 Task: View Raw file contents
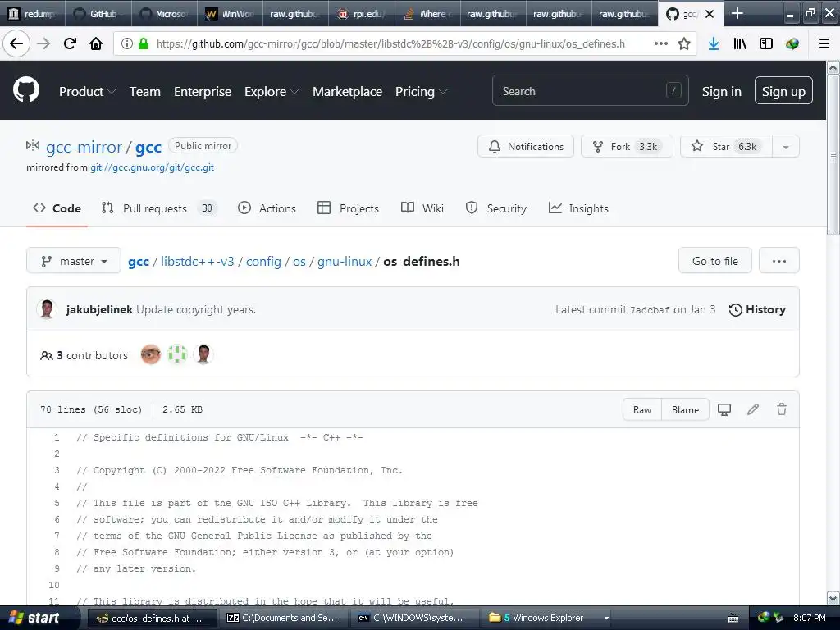(x=642, y=410)
